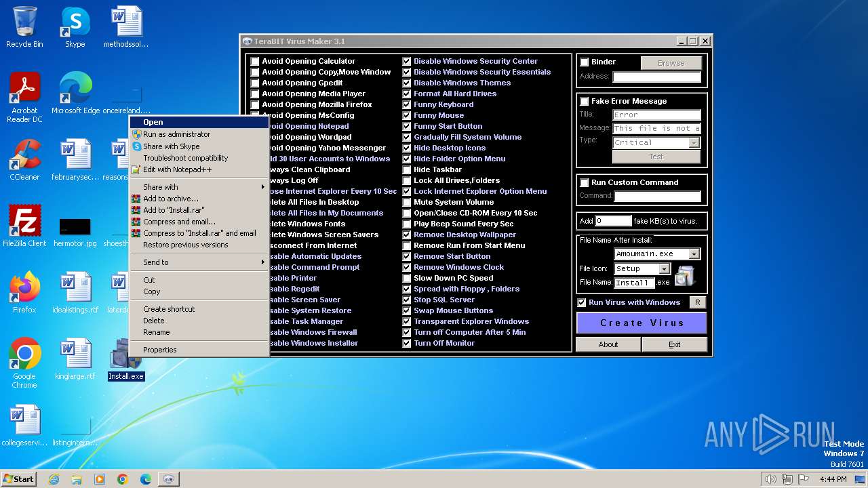This screenshot has height=488, width=868.
Task: Select the Firefox desktop shortcut
Action: click(24, 292)
